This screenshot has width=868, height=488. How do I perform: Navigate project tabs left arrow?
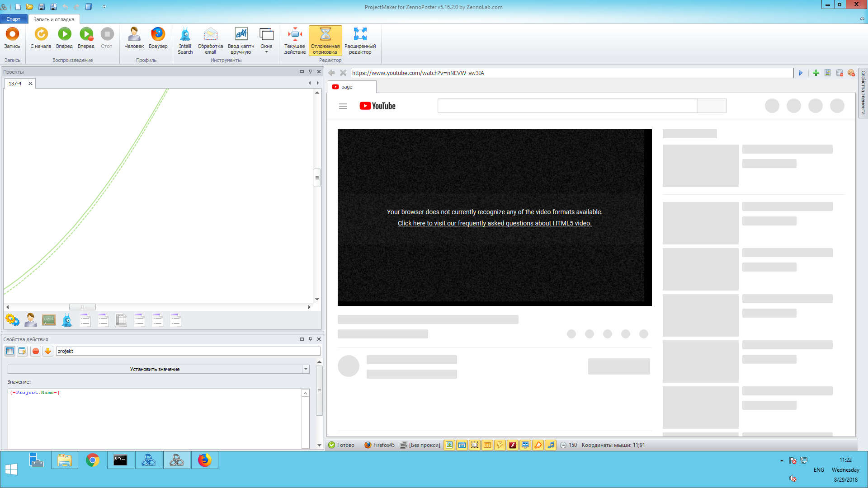click(310, 83)
